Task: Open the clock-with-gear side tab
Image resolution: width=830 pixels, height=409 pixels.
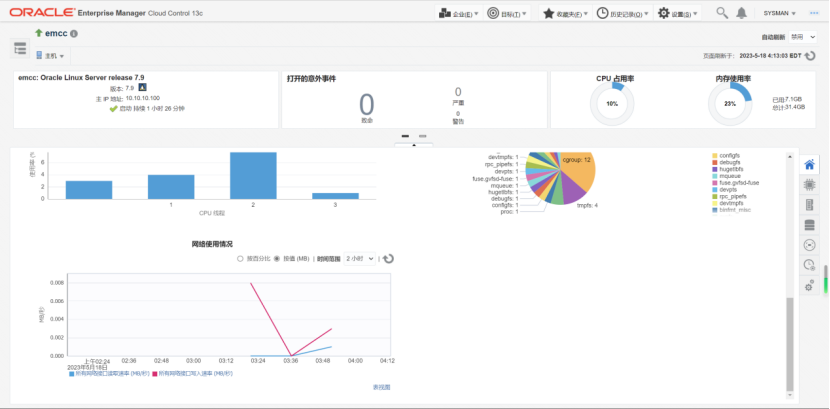Action: (x=809, y=265)
